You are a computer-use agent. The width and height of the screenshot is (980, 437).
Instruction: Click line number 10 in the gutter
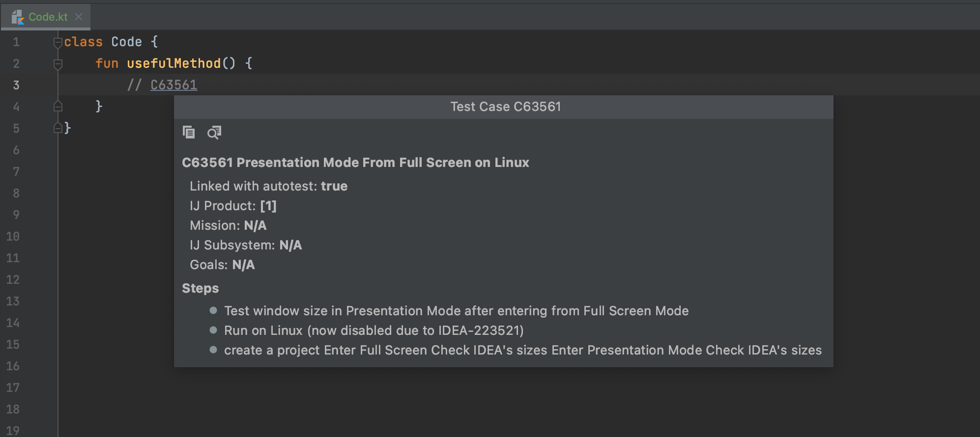pos(13,236)
